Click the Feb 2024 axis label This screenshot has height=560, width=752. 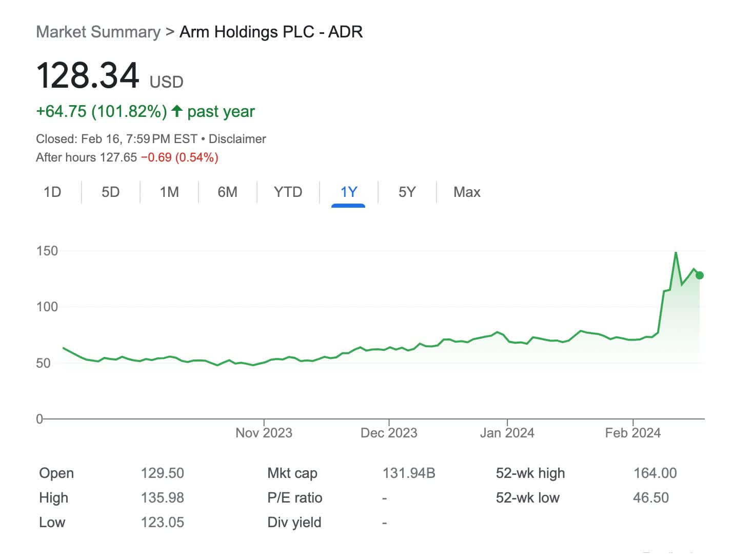coord(632,433)
